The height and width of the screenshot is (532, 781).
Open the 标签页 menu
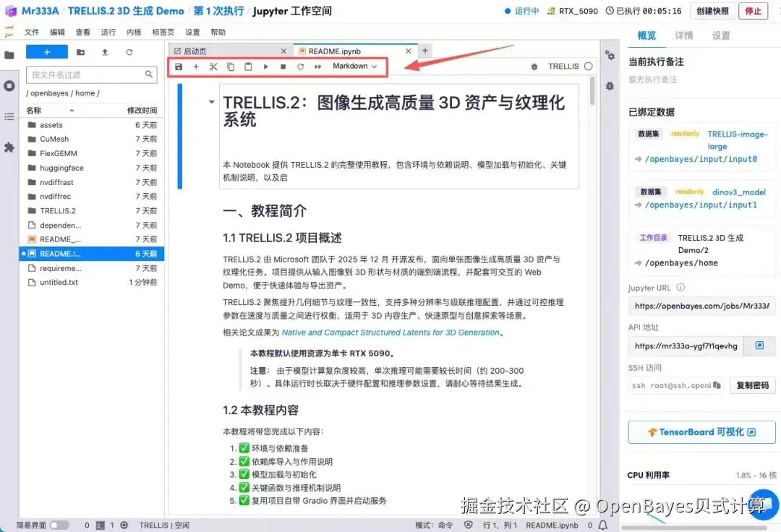[163, 32]
